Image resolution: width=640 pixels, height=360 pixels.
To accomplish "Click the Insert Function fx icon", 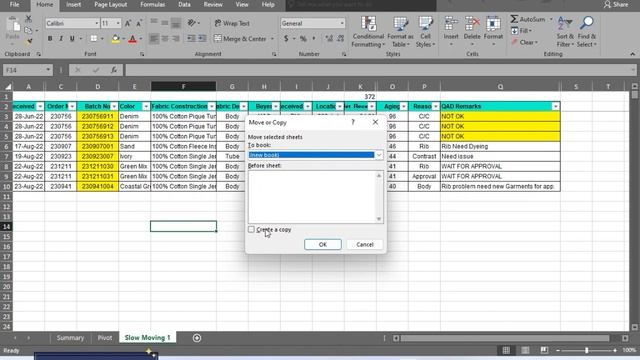I will (x=114, y=70).
